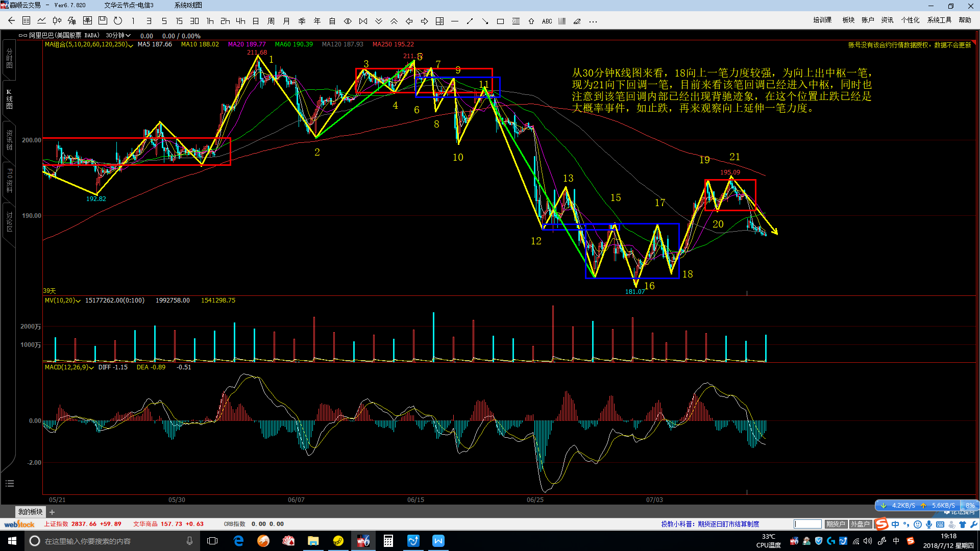
Task: Open the 板块 menu
Action: (848, 20)
